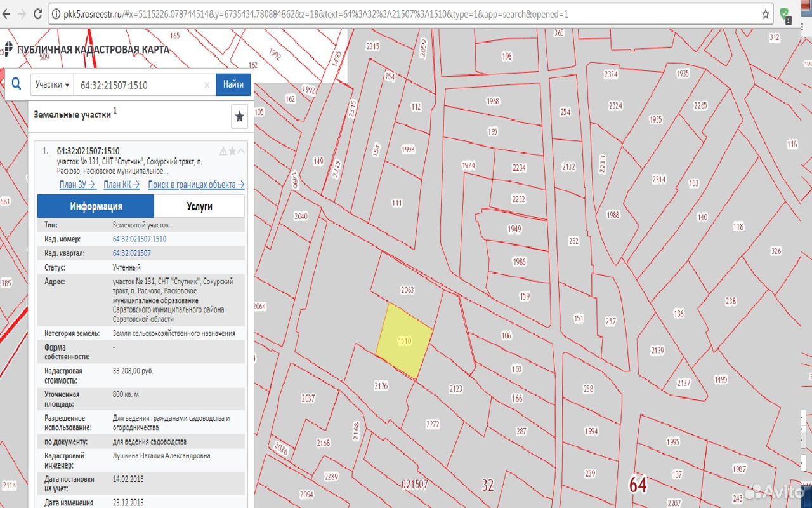Click parcel 2176 on the map
Image resolution: width=812 pixels, height=508 pixels.
point(381,385)
